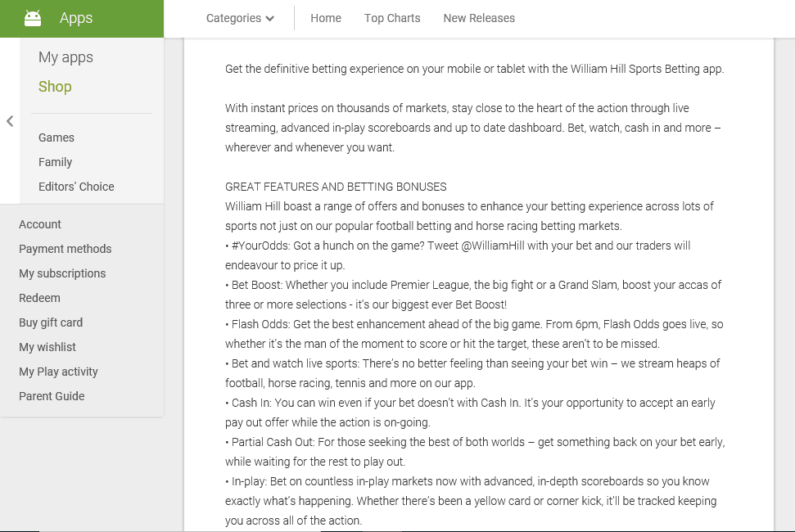View My Play activity

[58, 372]
